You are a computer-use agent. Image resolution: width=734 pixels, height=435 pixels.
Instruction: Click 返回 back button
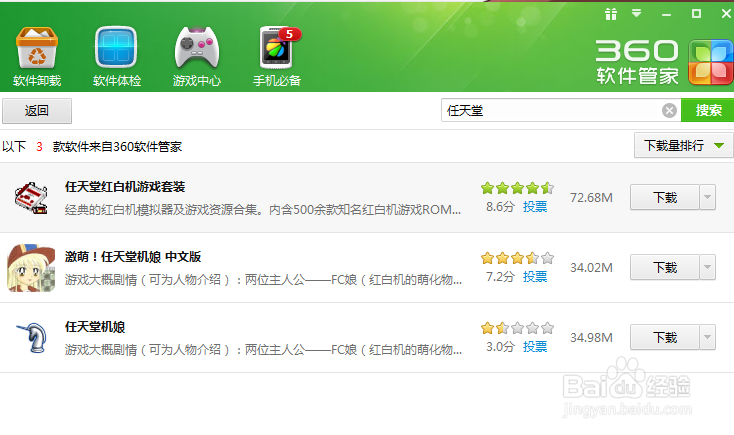[37, 111]
